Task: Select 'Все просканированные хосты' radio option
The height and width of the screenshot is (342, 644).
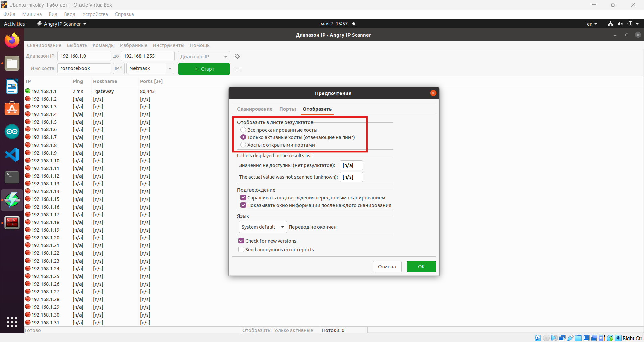Action: (x=243, y=130)
